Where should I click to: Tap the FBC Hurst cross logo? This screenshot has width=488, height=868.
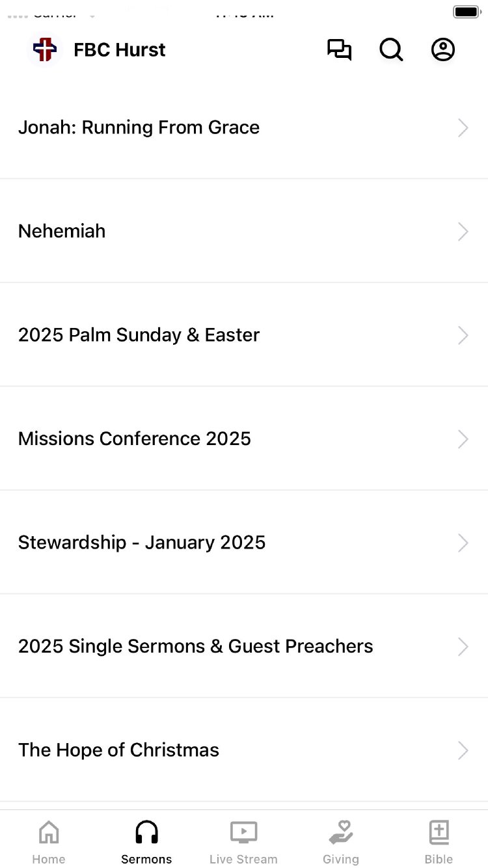click(x=45, y=50)
